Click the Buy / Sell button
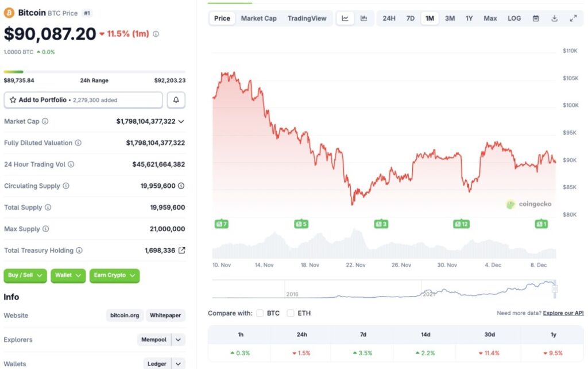 coord(25,275)
